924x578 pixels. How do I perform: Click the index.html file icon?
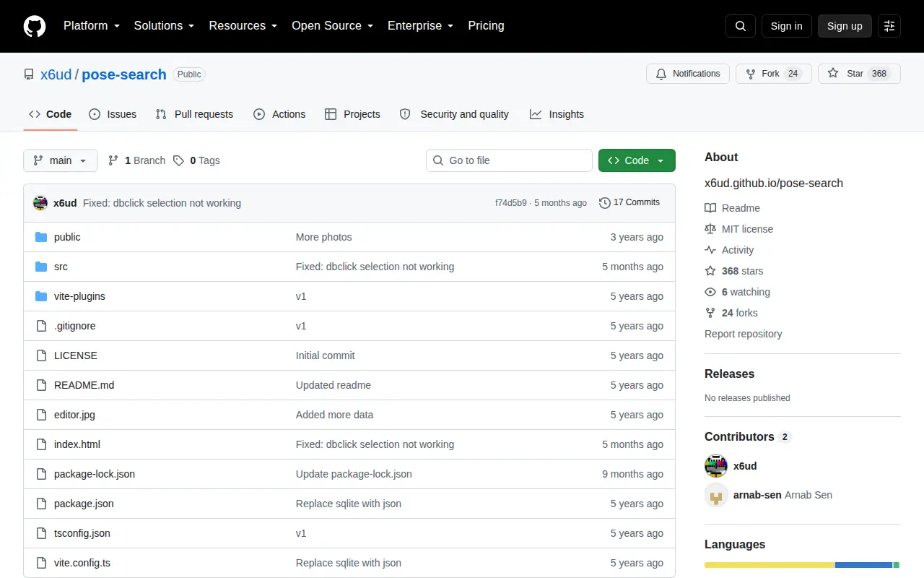[41, 444]
